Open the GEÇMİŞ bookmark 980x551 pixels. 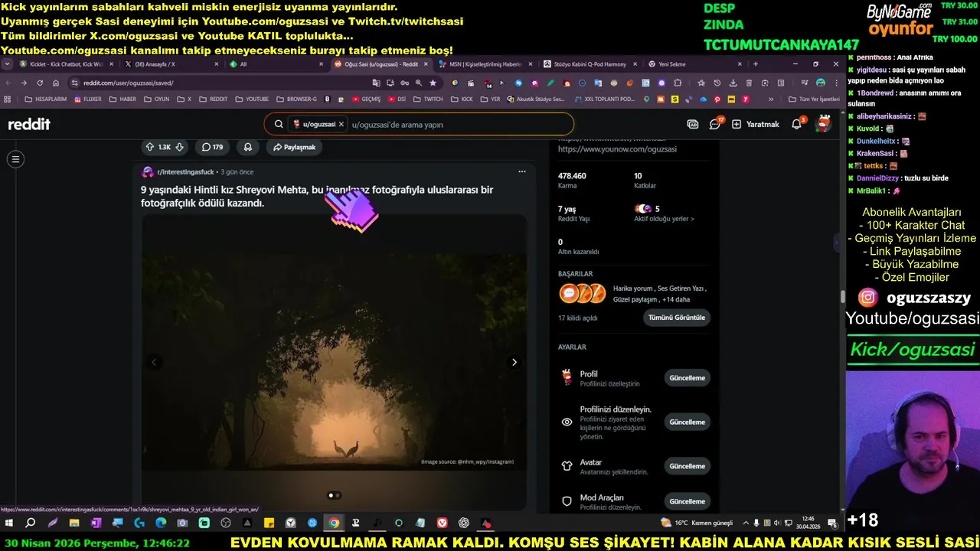[366, 99]
